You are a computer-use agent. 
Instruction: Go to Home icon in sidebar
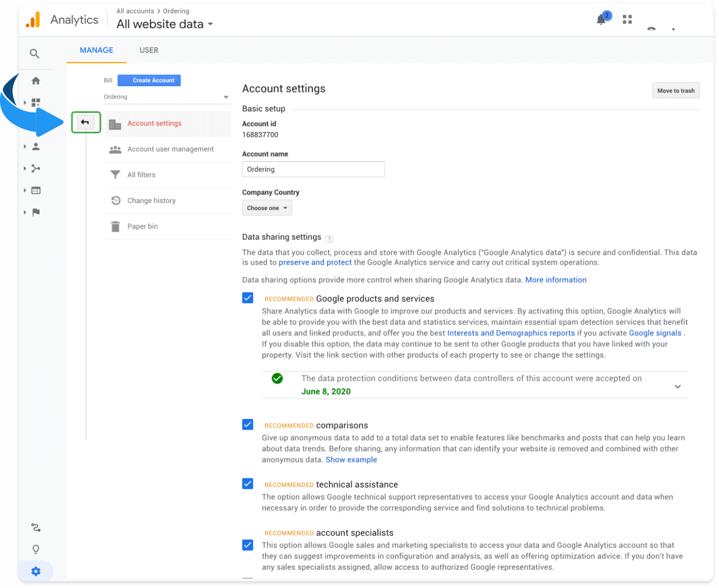coord(36,81)
